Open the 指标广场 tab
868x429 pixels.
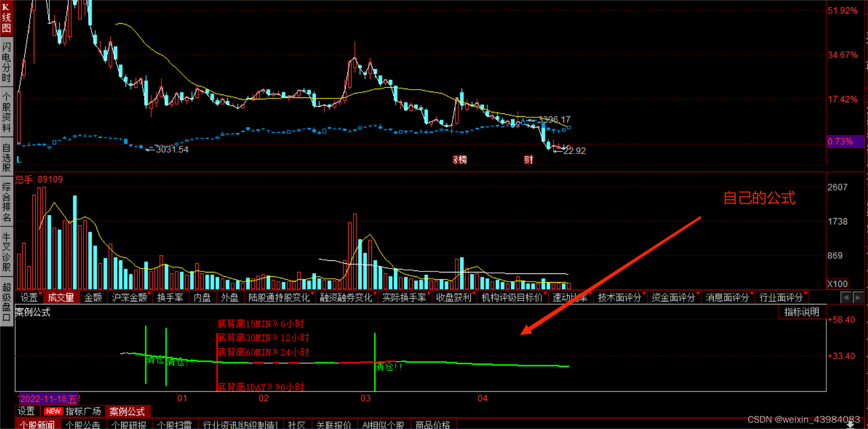click(x=83, y=412)
